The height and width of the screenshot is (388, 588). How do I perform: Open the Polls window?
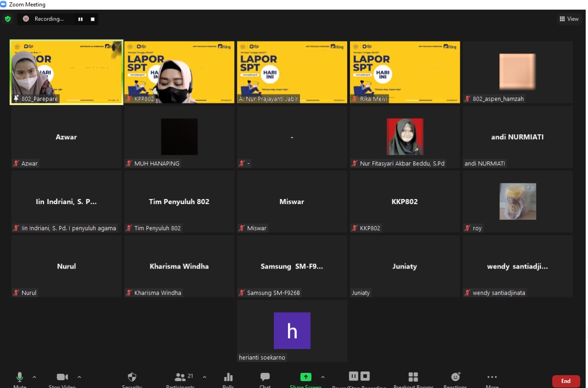click(x=228, y=377)
